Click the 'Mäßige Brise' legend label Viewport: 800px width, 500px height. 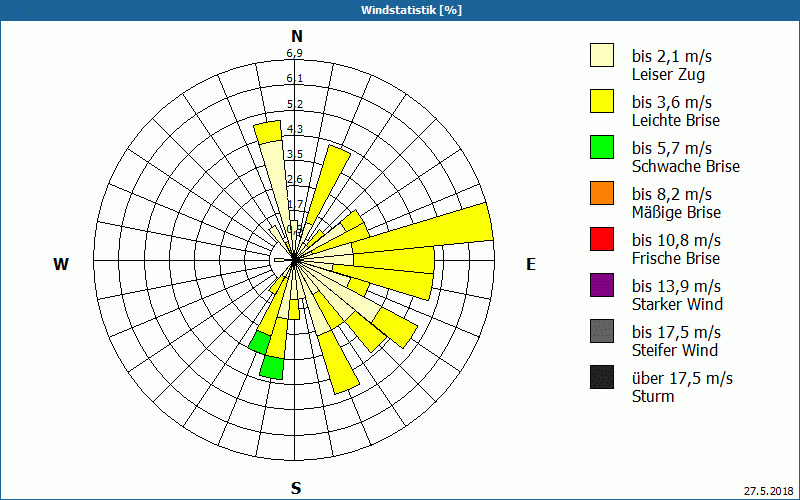676,212
